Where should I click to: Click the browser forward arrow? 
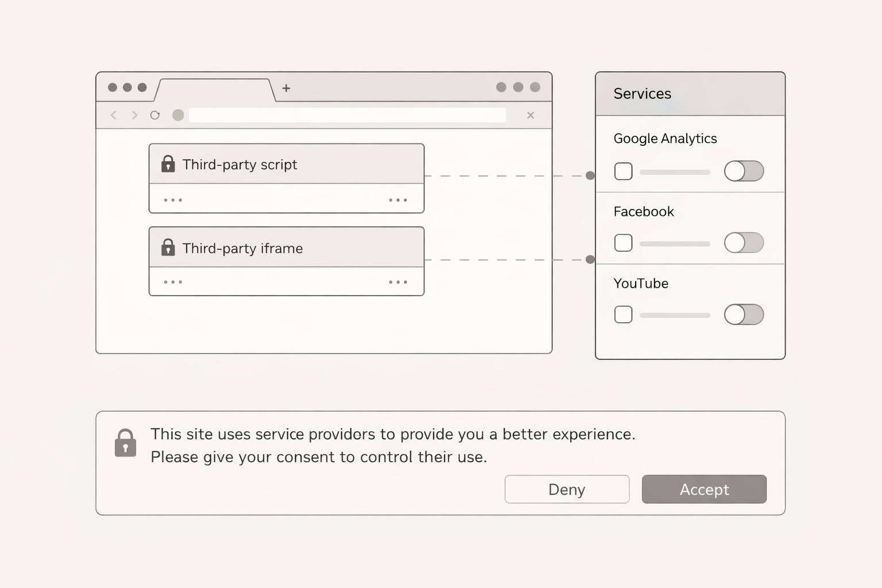(134, 115)
